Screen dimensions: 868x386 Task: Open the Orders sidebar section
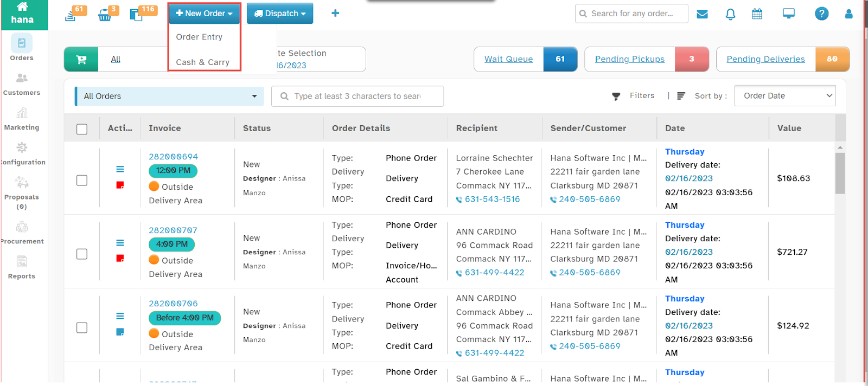click(x=22, y=48)
